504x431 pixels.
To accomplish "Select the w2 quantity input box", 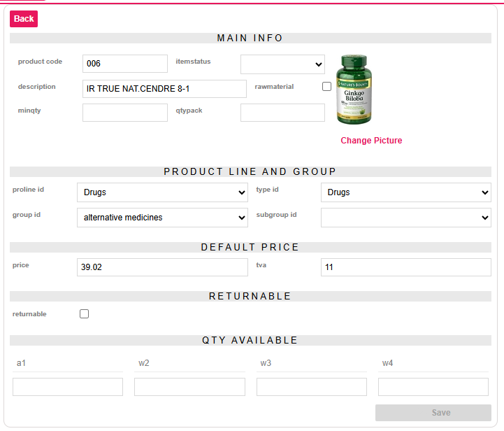I will (x=189, y=387).
